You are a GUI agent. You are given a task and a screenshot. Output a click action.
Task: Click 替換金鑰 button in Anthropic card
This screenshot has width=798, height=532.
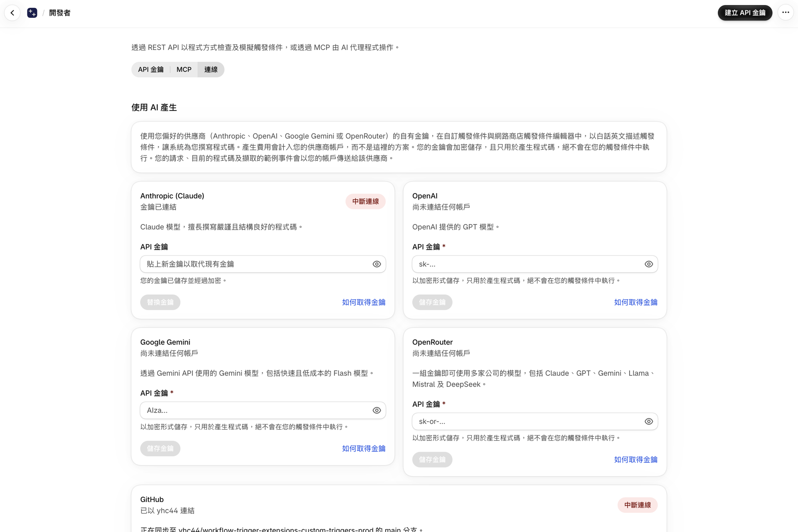pos(160,302)
